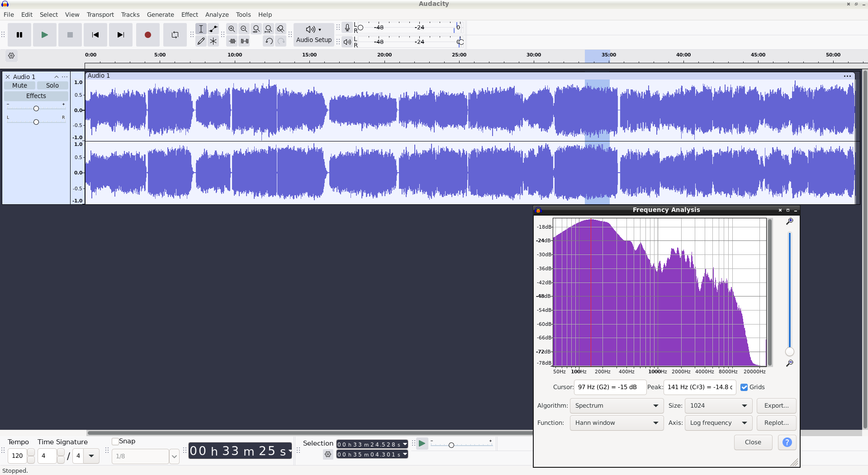Open the Axis Log frequency dropdown
The height and width of the screenshot is (475, 868).
tap(718, 423)
